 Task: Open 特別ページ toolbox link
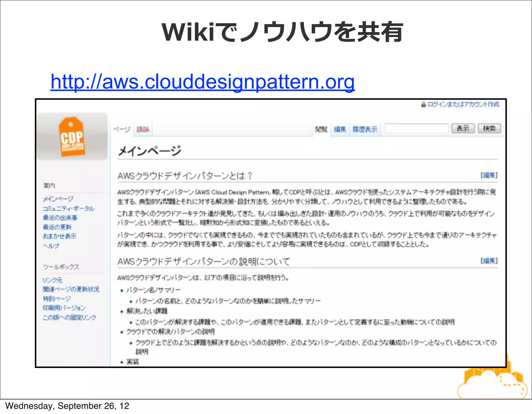(x=57, y=299)
